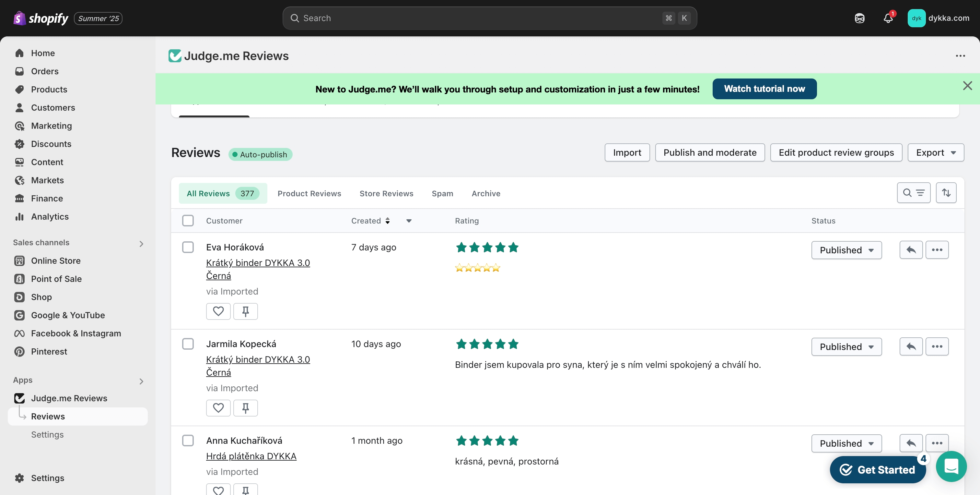This screenshot has height=495, width=980.
Task: Expand the Sales channels section chevron
Action: pos(141,243)
